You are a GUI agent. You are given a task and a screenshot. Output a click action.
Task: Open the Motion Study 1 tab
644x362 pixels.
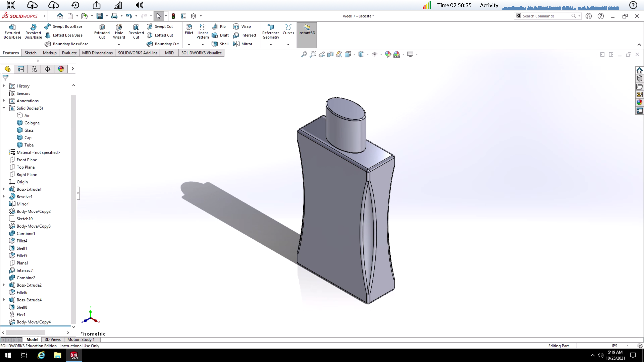(81, 339)
